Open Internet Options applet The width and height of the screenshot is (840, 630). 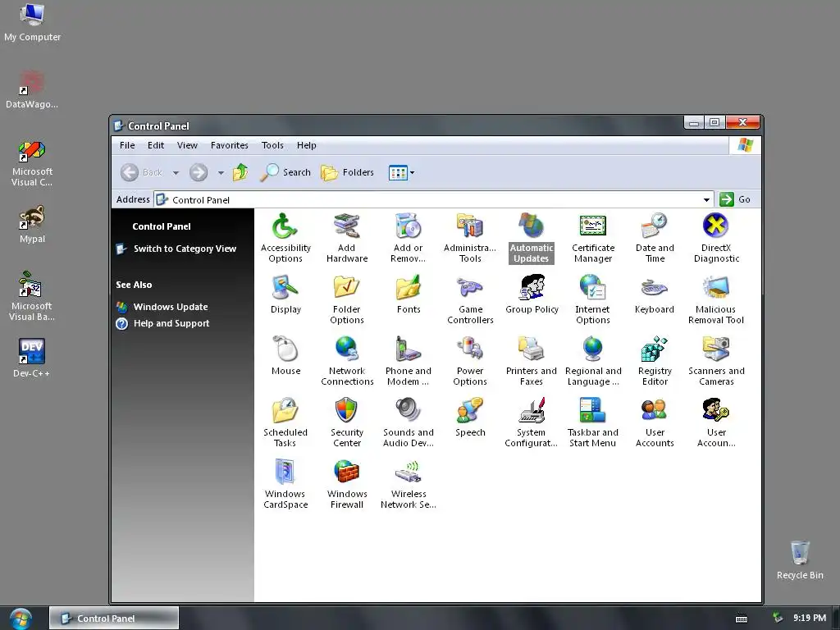click(592, 299)
